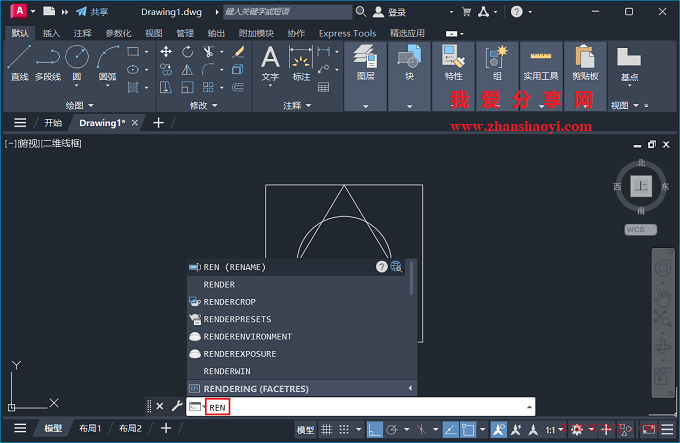680x443 pixels.
Task: Click the Stretch tool icon
Action: pos(166,87)
